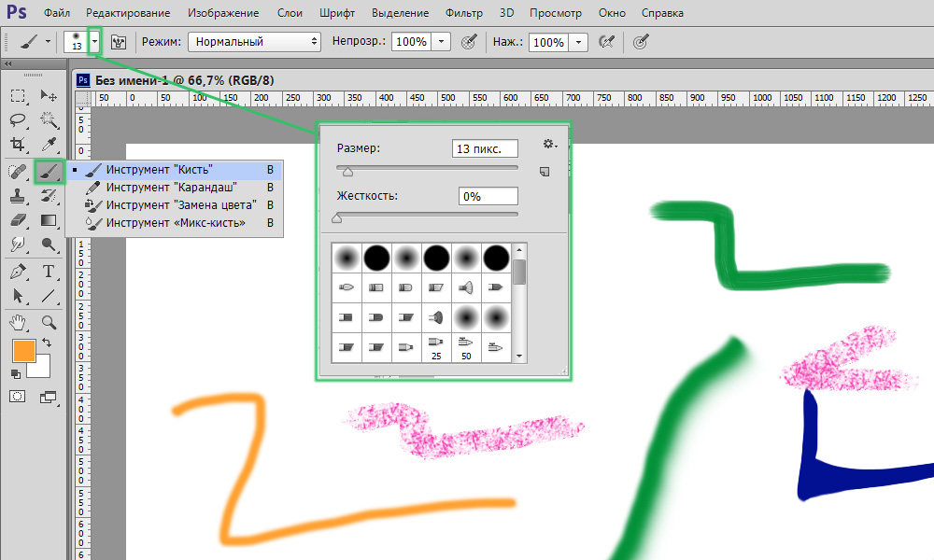Select the Spot Healing Brush tool
Screen dimensions: 934x560
(18, 172)
